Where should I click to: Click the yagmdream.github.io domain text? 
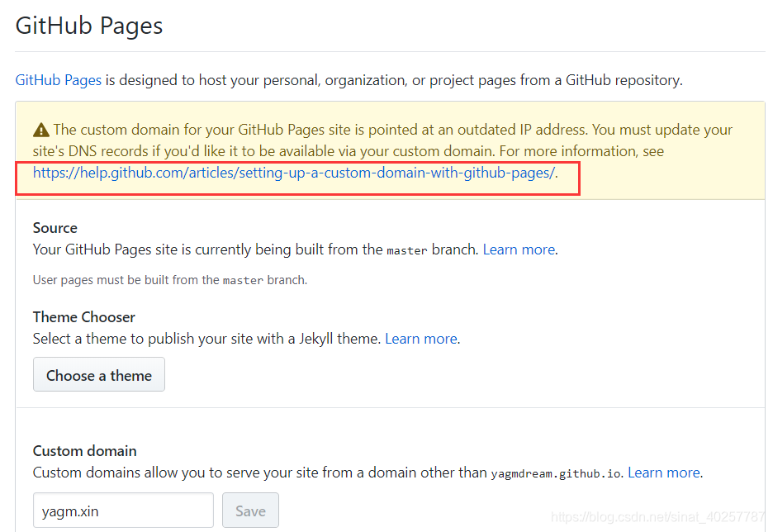[x=556, y=473]
